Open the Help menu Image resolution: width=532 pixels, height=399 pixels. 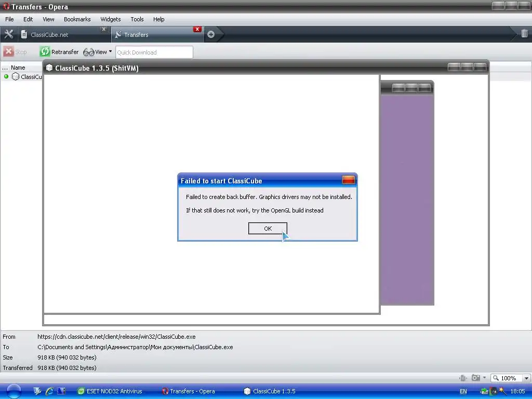159,19
